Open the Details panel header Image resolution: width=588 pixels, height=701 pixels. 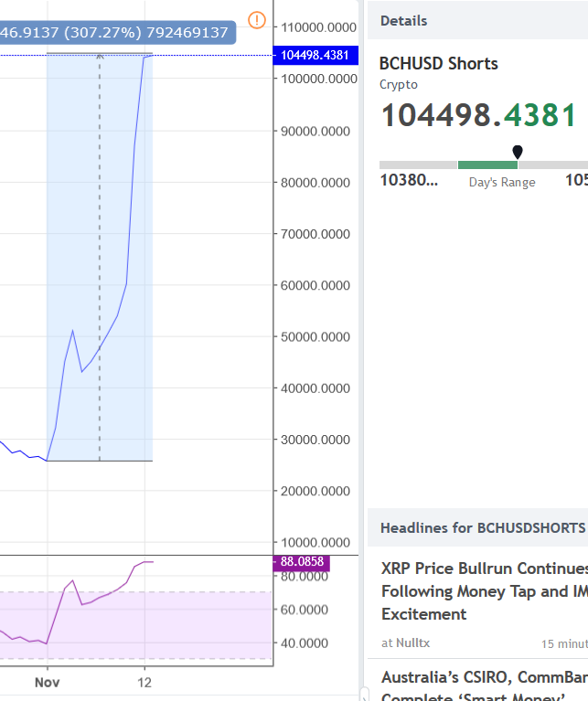pos(477,21)
